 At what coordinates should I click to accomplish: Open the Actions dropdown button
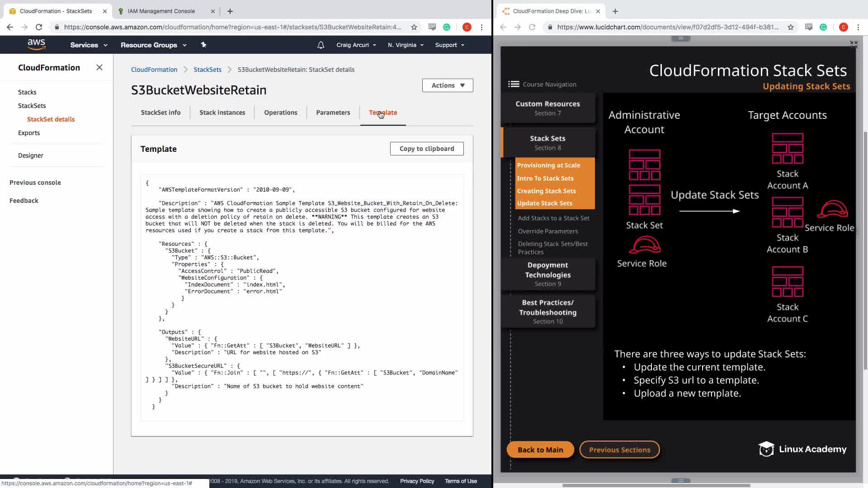coord(448,85)
